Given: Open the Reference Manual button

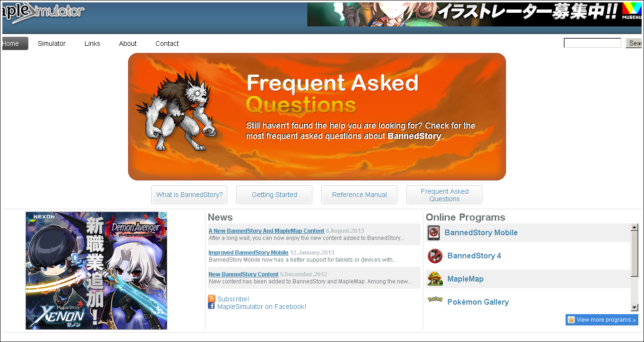Looking at the screenshot, I should click(359, 195).
